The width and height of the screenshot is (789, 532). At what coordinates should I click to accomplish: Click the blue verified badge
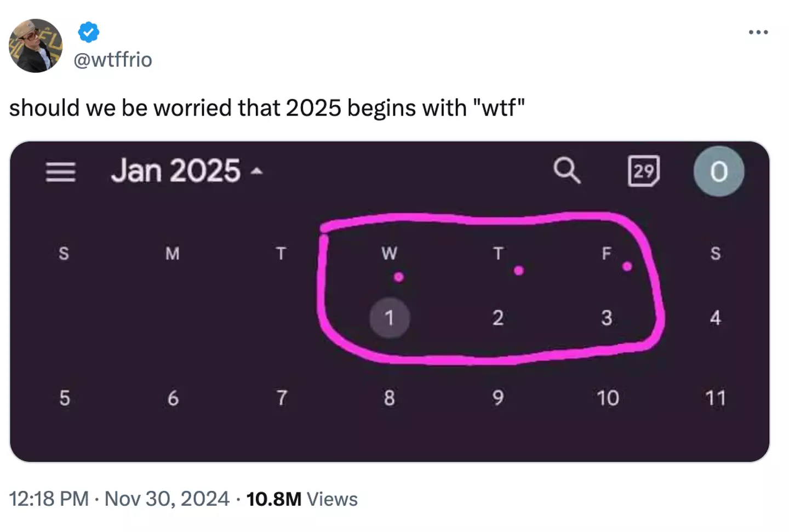89,32
